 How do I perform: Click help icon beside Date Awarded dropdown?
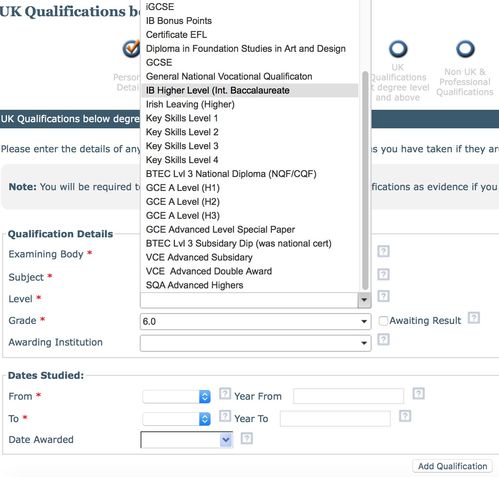tap(247, 438)
